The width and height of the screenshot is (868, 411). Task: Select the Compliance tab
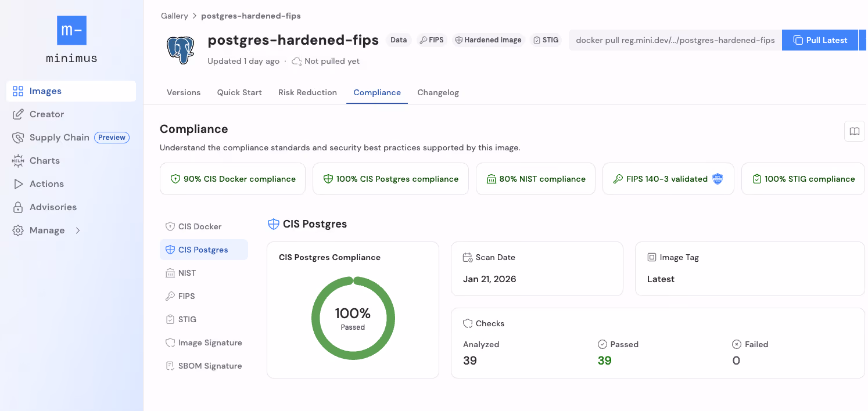tap(377, 92)
